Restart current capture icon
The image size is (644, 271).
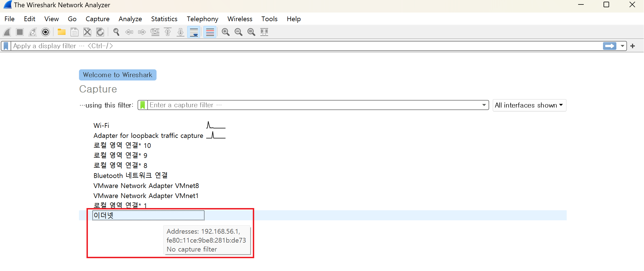[33, 32]
